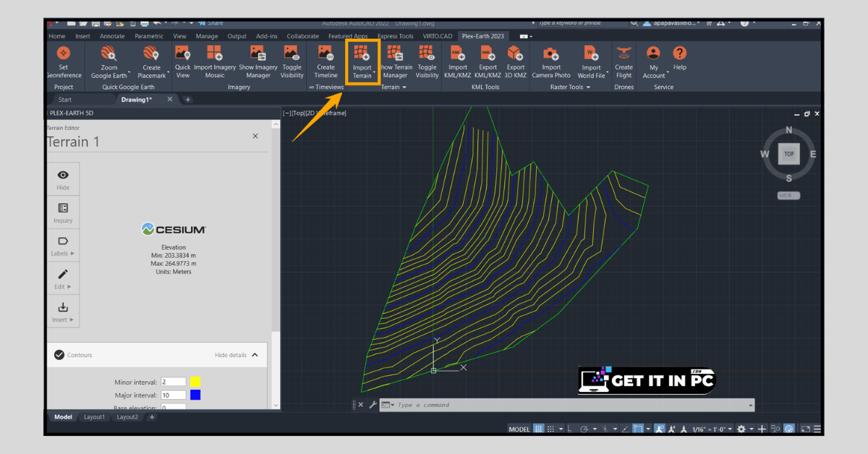This screenshot has width=868, height=454.
Task: Click the Zoom Google Earth tool
Action: (x=109, y=61)
